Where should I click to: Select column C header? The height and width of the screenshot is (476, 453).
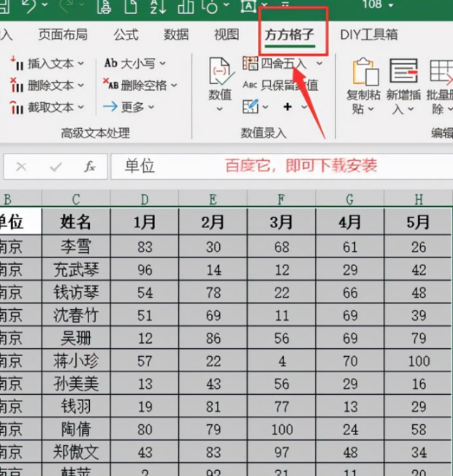[76, 200]
